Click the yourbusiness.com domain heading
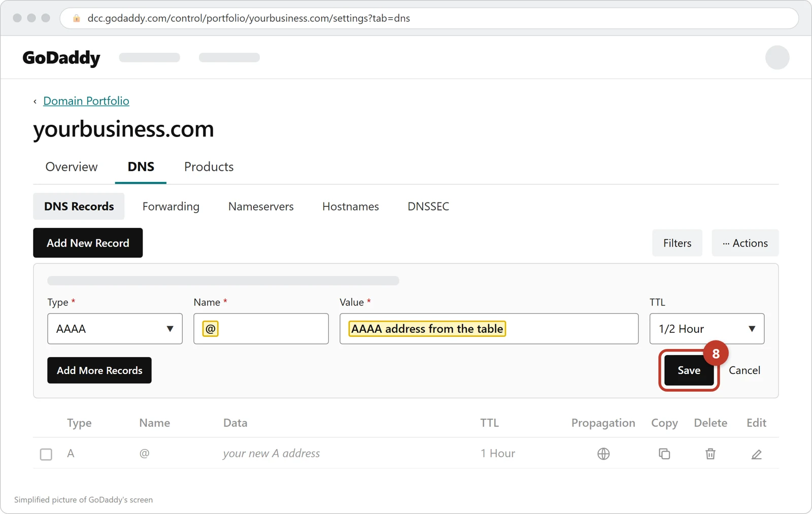Screen dimensions: 812x514 [124, 129]
